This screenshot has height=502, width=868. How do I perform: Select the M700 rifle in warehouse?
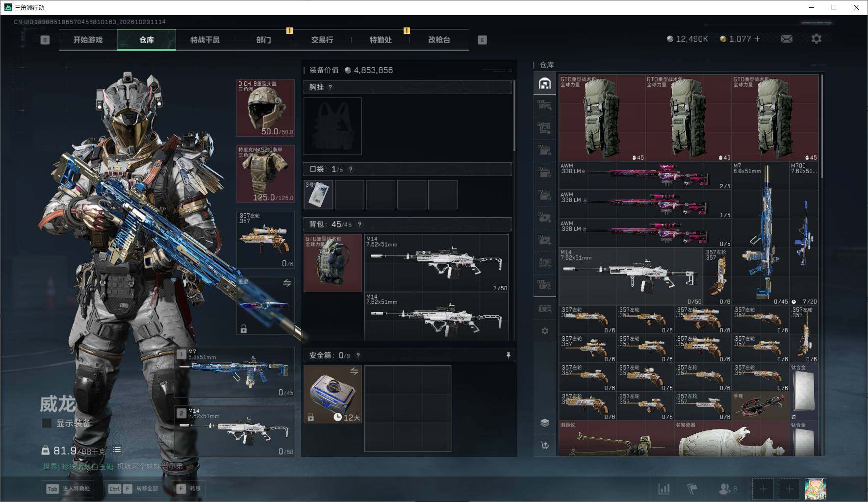804,233
